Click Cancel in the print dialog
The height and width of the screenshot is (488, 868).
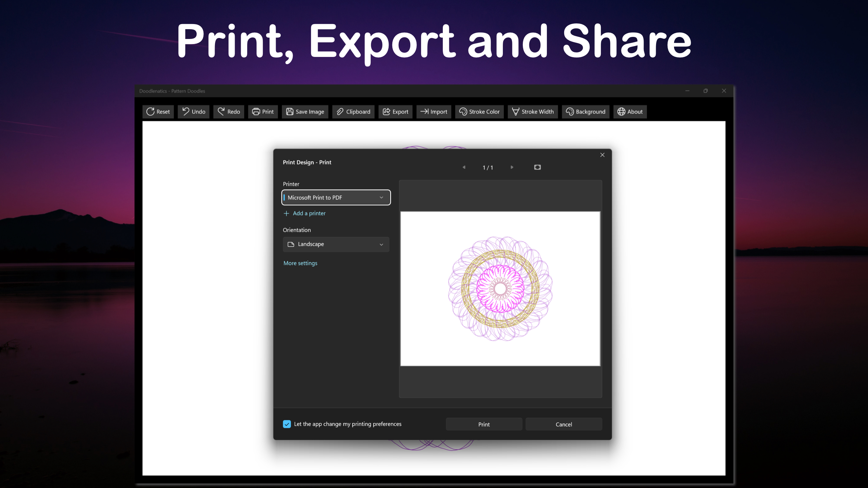point(564,424)
